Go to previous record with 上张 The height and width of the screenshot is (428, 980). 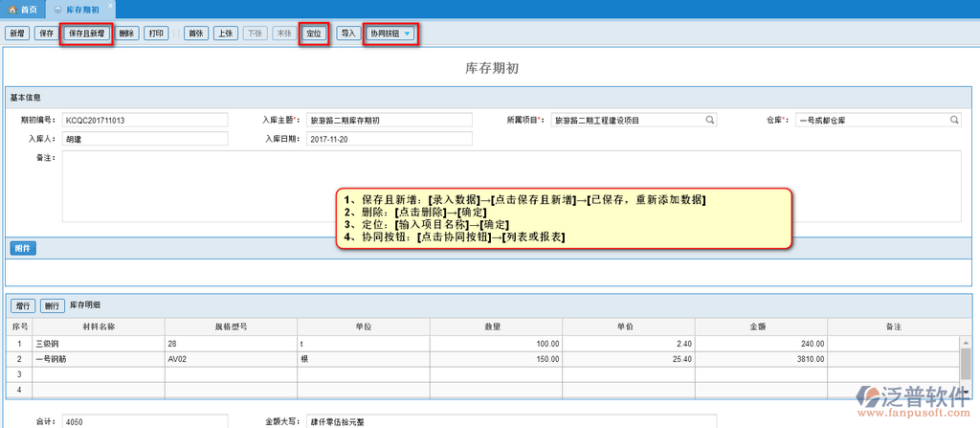click(226, 34)
